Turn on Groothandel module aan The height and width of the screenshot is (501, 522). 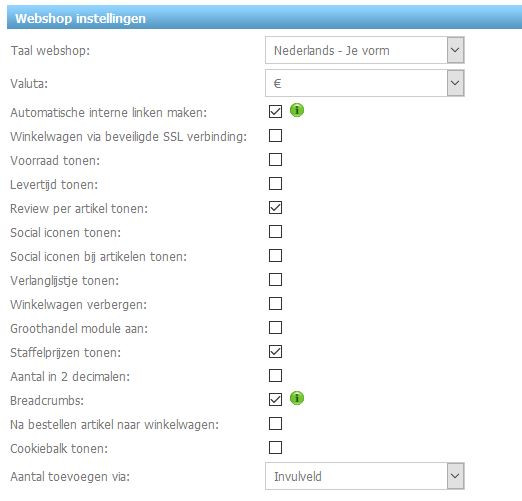275,328
